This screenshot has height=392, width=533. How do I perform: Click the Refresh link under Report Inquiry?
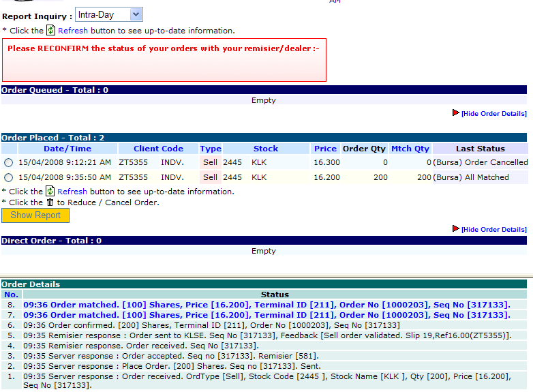pyautogui.click(x=73, y=31)
